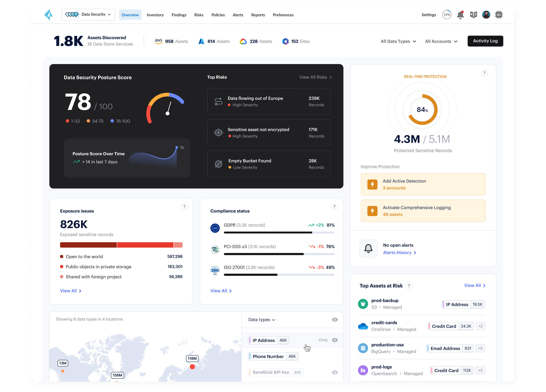Open the Data Security product switcher
The width and height of the screenshot is (546, 392).
88,15
